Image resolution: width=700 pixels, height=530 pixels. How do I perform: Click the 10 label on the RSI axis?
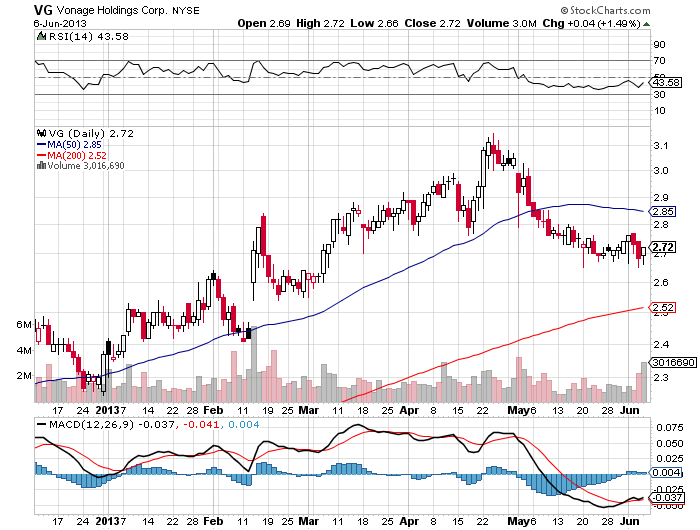pyautogui.click(x=659, y=110)
